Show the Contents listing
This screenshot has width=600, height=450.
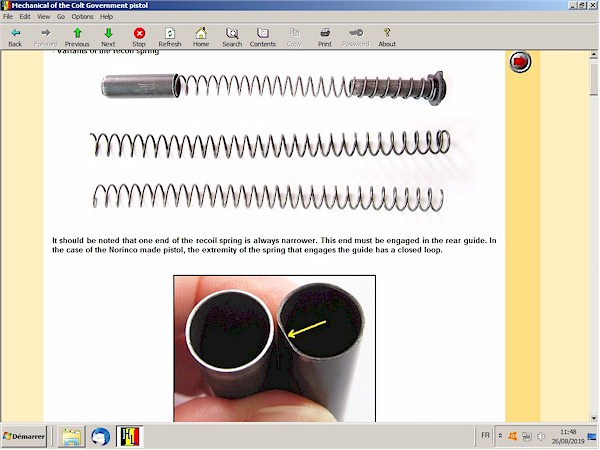[263, 37]
